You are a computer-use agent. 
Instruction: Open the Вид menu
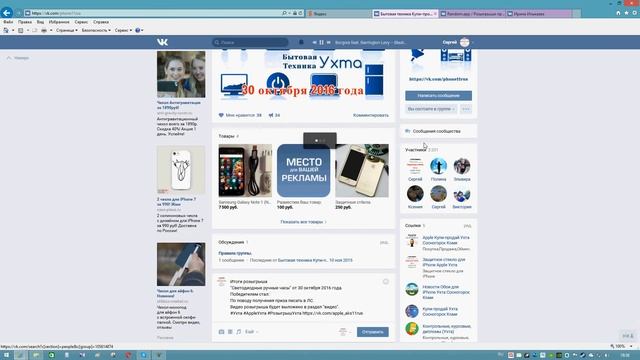click(x=40, y=22)
